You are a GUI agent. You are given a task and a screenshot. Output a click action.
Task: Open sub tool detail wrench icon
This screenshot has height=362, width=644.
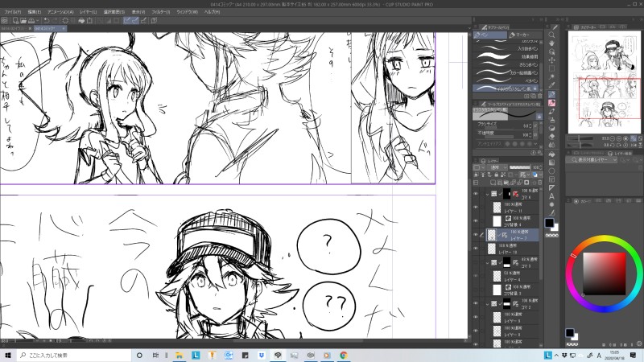pos(539,153)
